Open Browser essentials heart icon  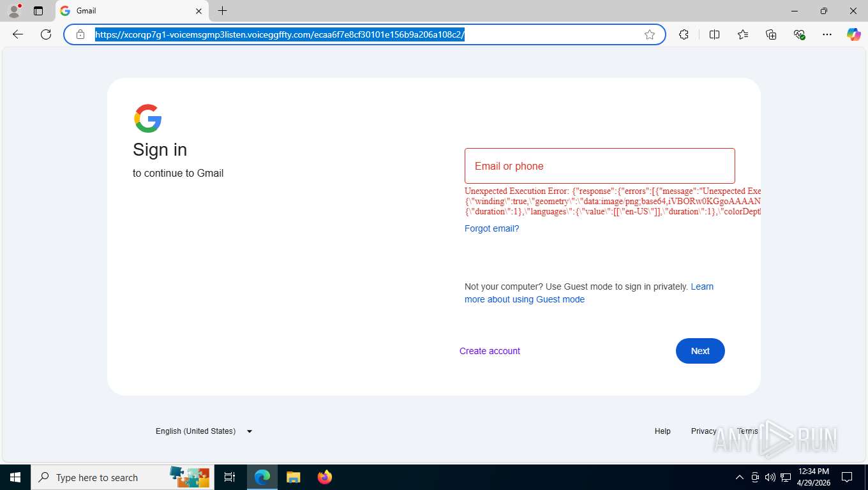click(799, 34)
